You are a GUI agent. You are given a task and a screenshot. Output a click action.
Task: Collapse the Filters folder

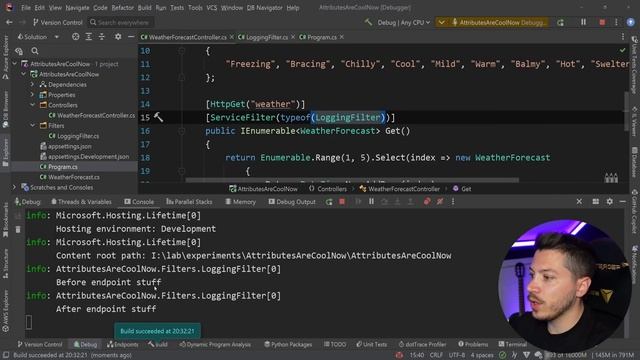[x=33, y=125]
